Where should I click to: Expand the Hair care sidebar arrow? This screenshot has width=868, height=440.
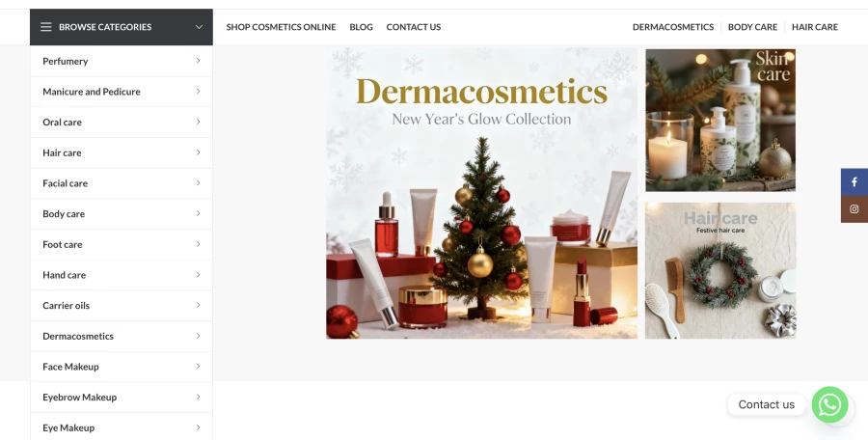[198, 152]
